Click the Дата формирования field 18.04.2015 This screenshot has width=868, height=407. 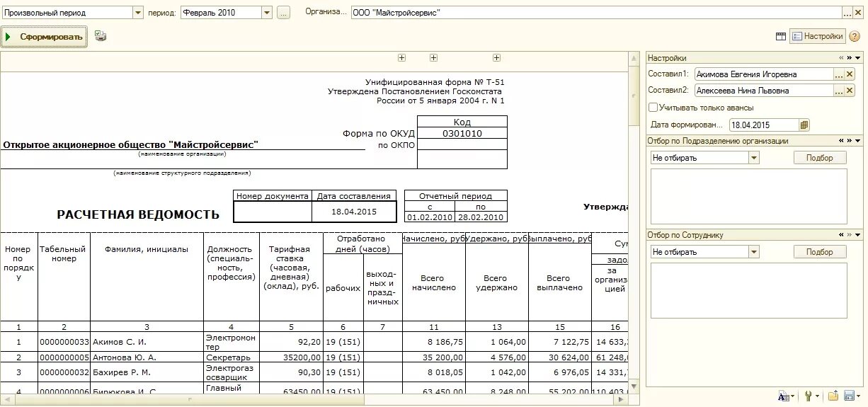click(x=764, y=125)
